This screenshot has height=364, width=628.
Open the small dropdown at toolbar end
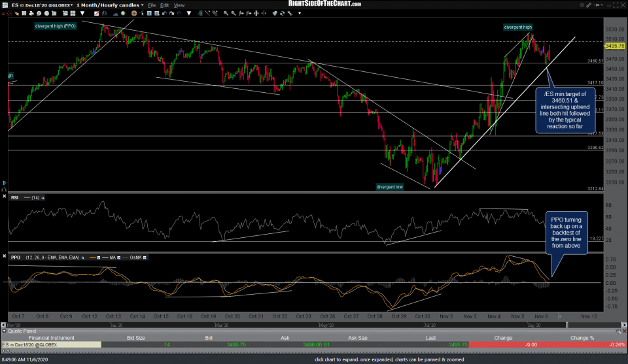point(300,13)
